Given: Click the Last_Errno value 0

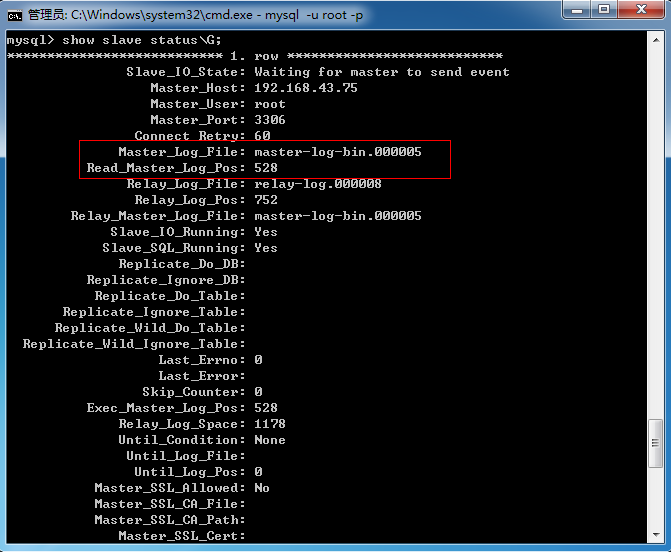Looking at the screenshot, I should coord(258,360).
